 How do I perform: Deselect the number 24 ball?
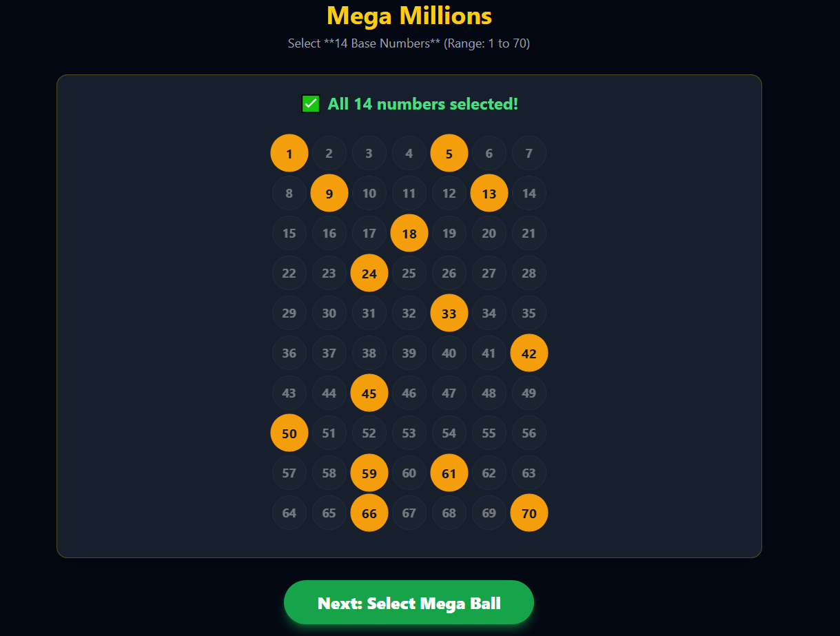pyautogui.click(x=369, y=273)
